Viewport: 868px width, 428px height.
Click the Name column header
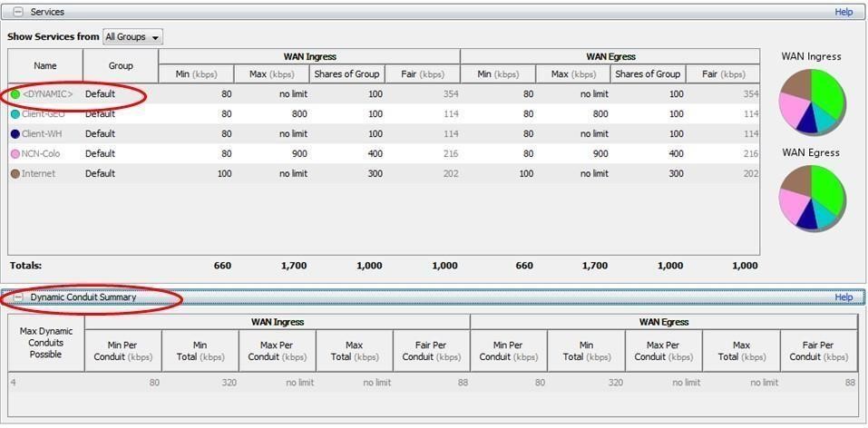[x=45, y=66]
